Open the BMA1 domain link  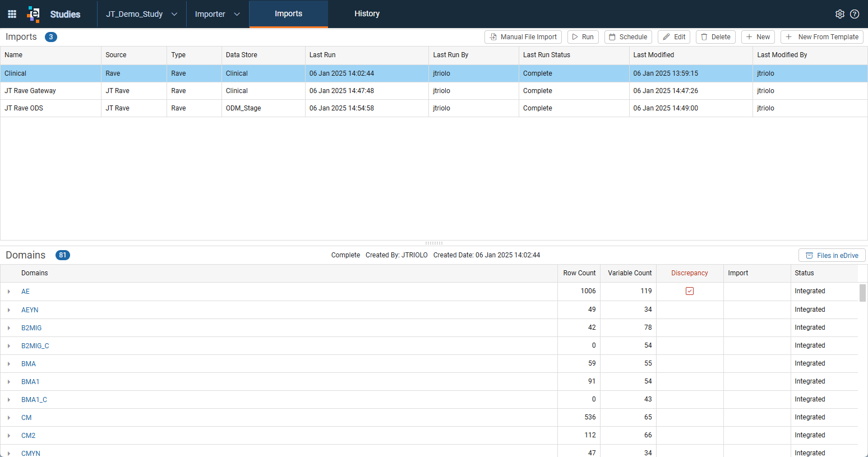pyautogui.click(x=30, y=382)
